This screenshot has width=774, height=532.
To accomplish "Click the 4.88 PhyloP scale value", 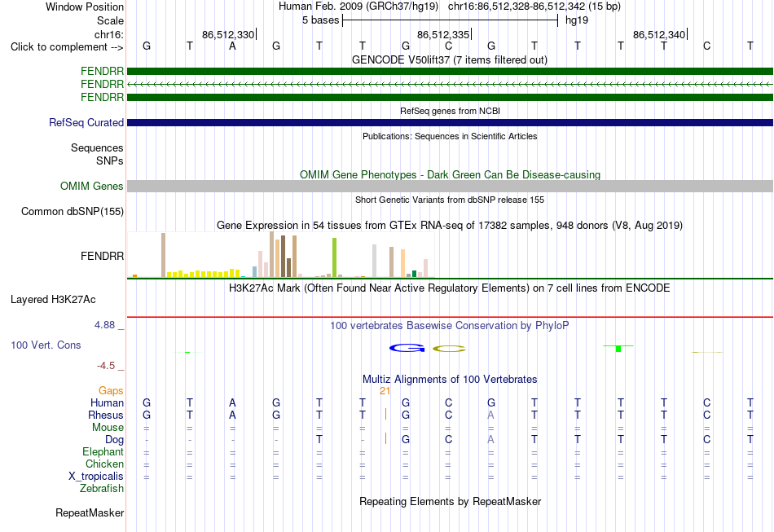I will click(x=104, y=325).
